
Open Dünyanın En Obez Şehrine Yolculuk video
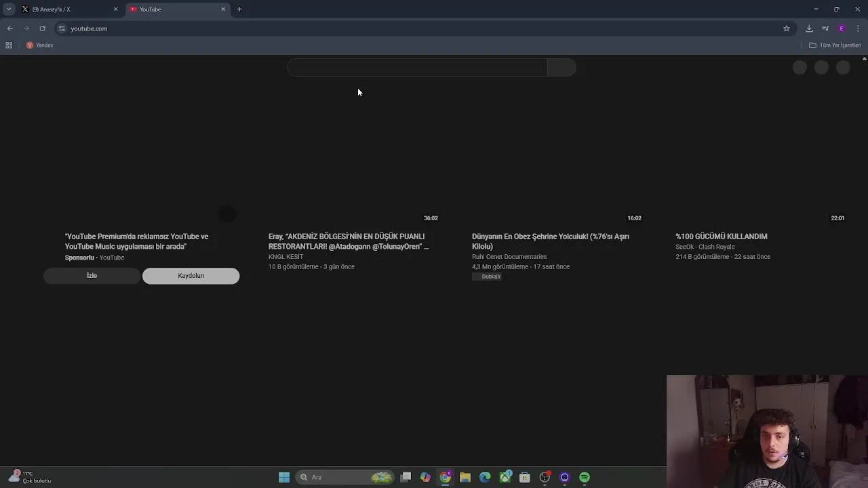(x=551, y=241)
